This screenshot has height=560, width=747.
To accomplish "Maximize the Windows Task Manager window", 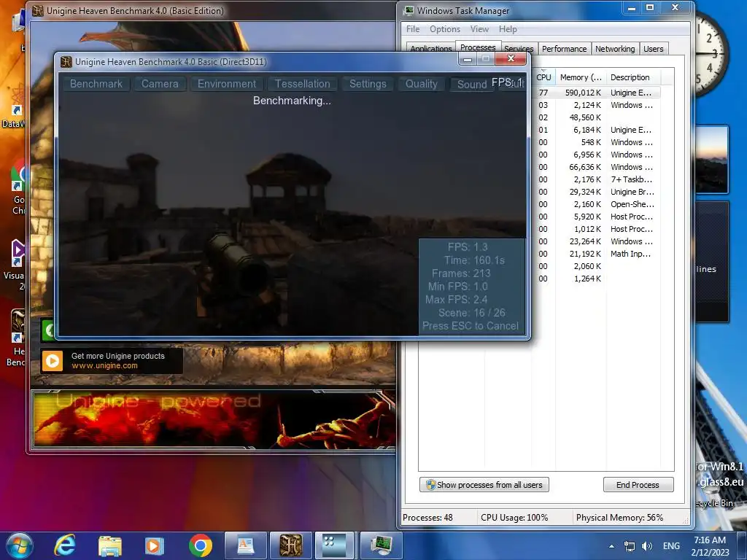I will (x=649, y=7).
